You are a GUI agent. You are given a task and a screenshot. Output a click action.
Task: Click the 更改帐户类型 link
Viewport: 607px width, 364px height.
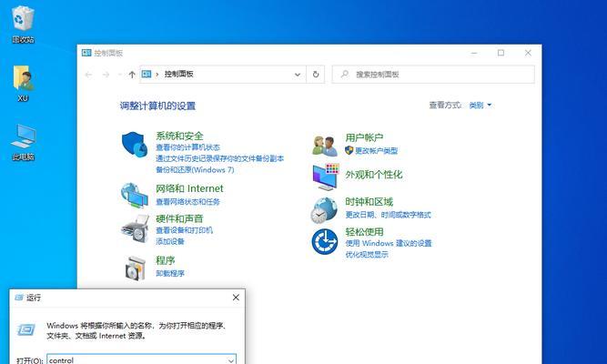coord(376,151)
